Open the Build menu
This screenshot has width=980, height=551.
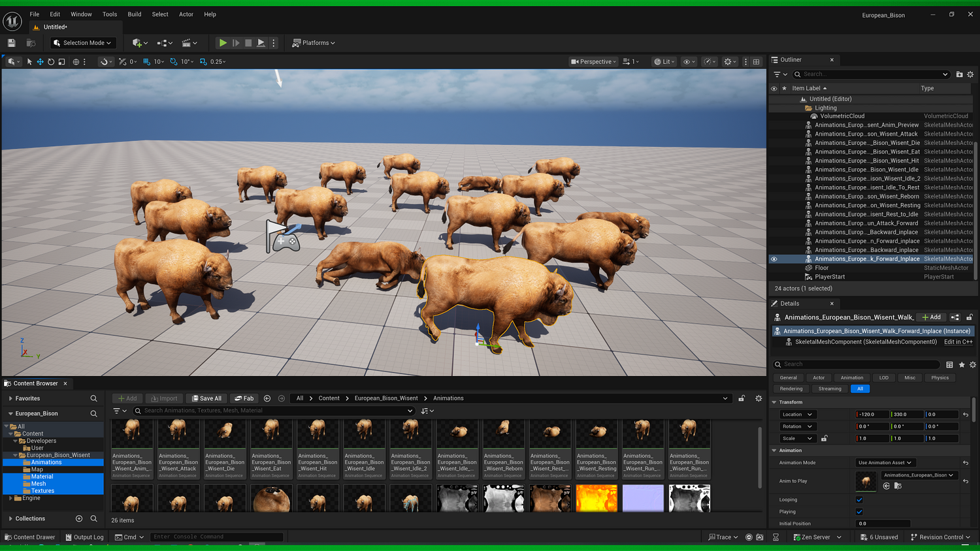tap(135, 14)
